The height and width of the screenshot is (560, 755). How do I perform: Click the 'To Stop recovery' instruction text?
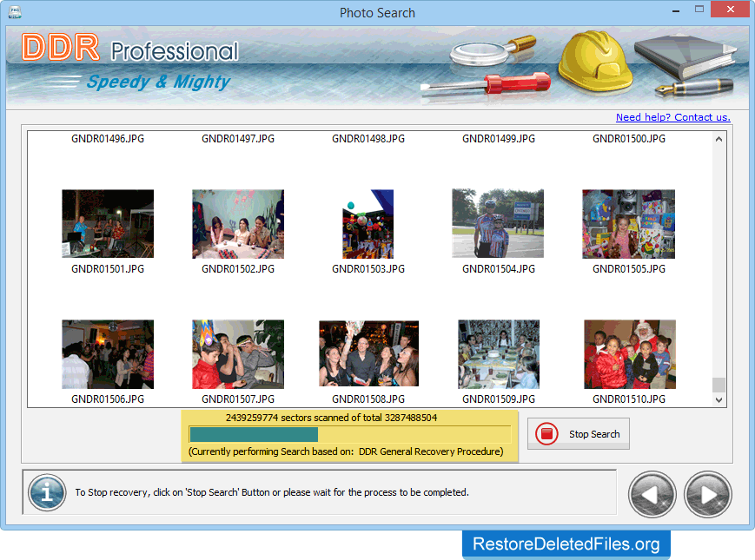click(272, 492)
